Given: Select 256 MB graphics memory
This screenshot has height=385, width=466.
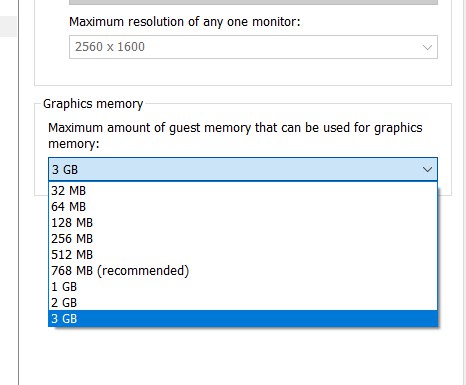Looking at the screenshot, I should click(x=243, y=239).
